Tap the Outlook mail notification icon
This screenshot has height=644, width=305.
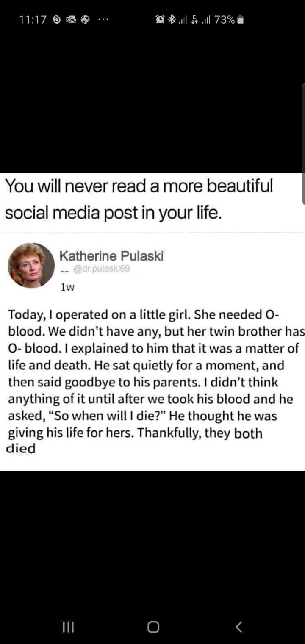point(71,19)
